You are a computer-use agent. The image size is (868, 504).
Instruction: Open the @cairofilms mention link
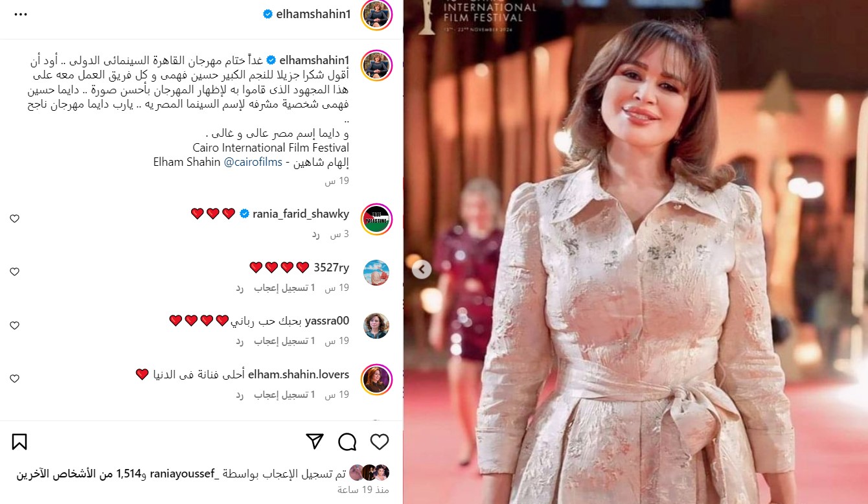253,163
